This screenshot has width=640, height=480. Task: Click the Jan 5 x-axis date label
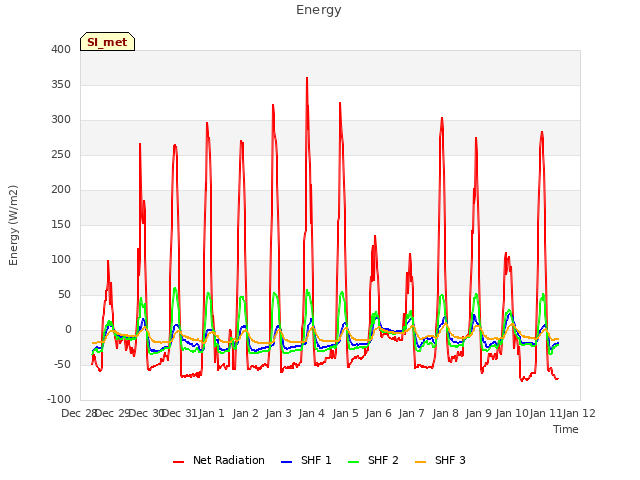coord(346,413)
